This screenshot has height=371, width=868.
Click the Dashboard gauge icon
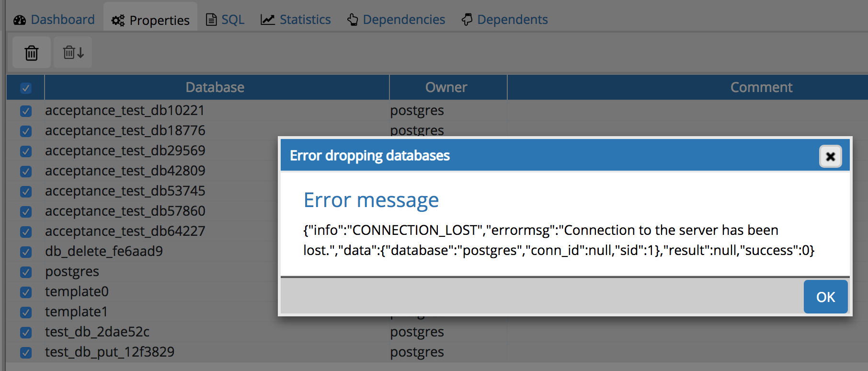pyautogui.click(x=20, y=20)
